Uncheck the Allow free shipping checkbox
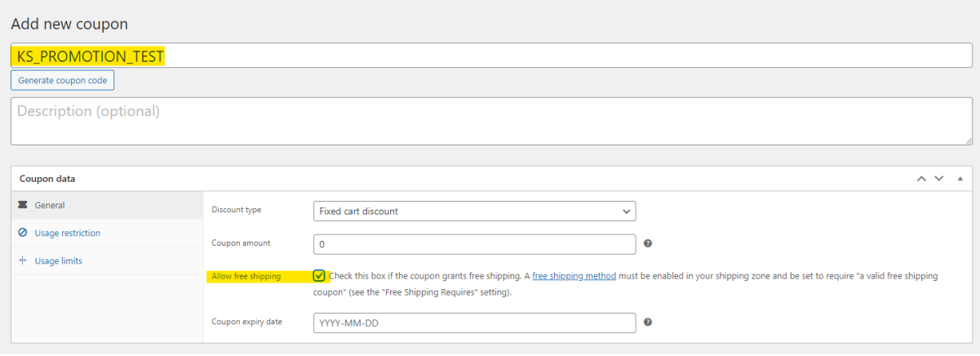The width and height of the screenshot is (980, 356). [x=319, y=276]
